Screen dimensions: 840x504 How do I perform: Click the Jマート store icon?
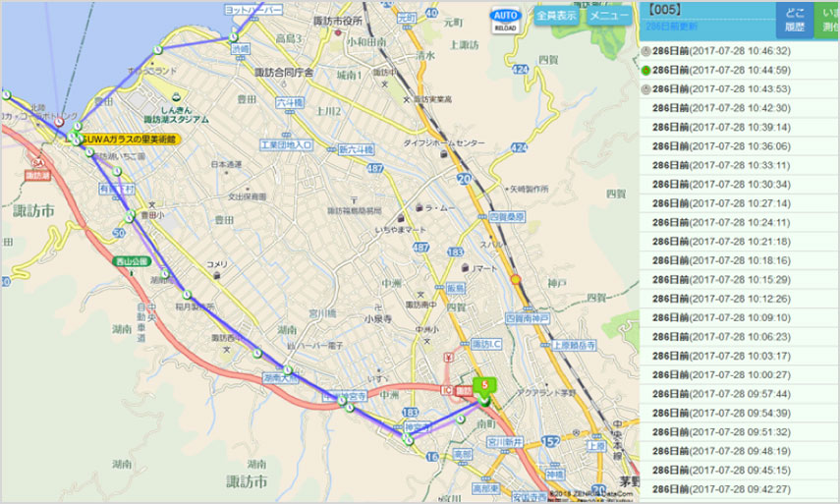coord(465,268)
